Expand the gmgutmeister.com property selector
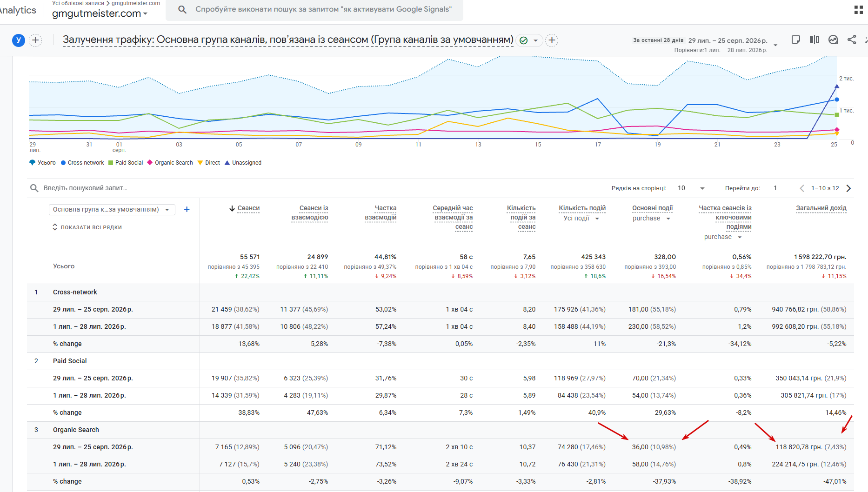Viewport: 868px width, 492px height. (x=100, y=13)
